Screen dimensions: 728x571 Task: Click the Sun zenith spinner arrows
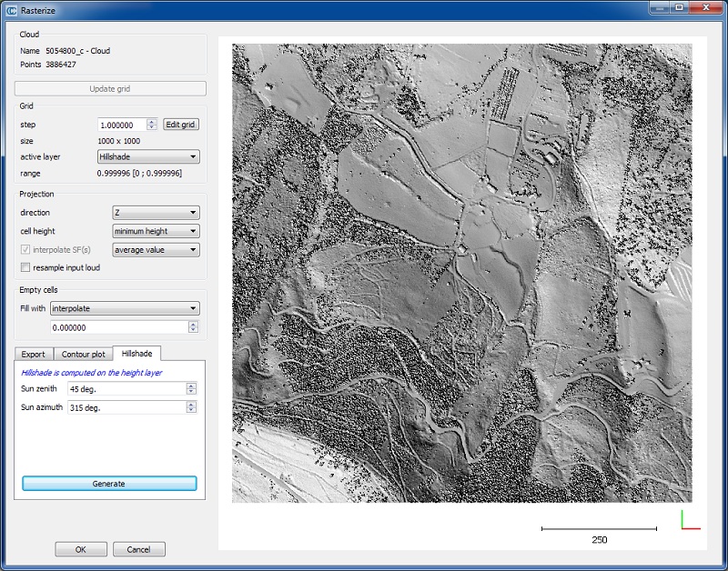tap(191, 389)
